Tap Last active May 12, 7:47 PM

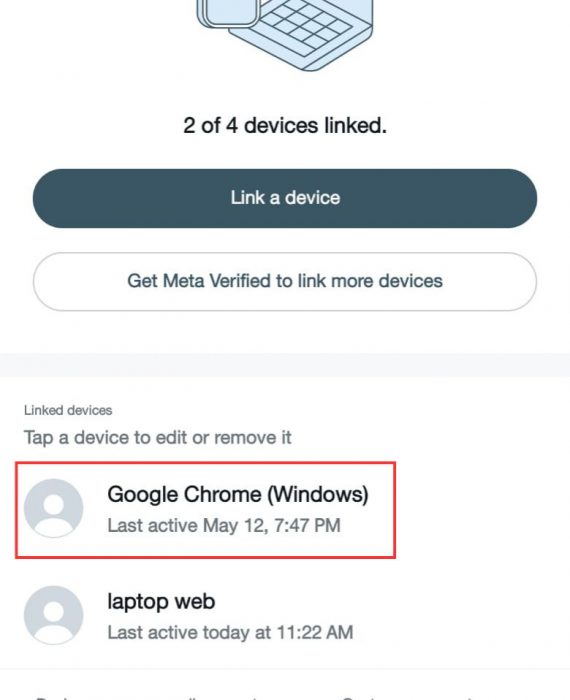pyautogui.click(x=224, y=525)
